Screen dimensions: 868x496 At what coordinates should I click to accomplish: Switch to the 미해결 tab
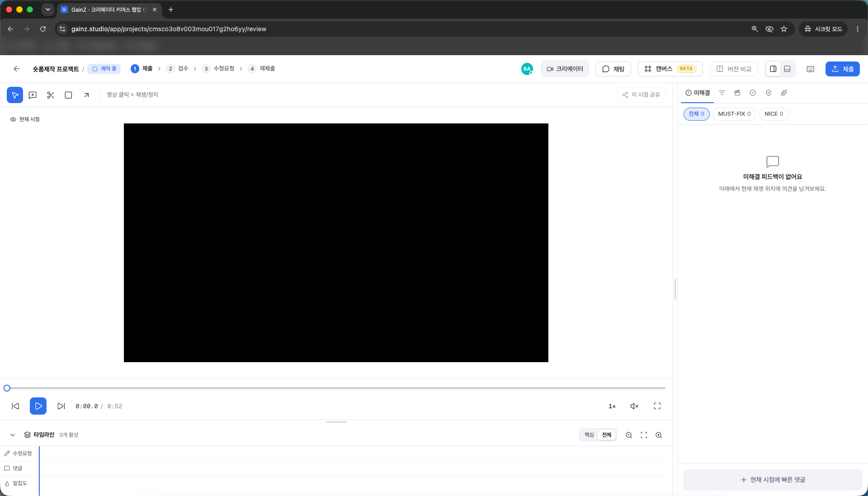[698, 93]
